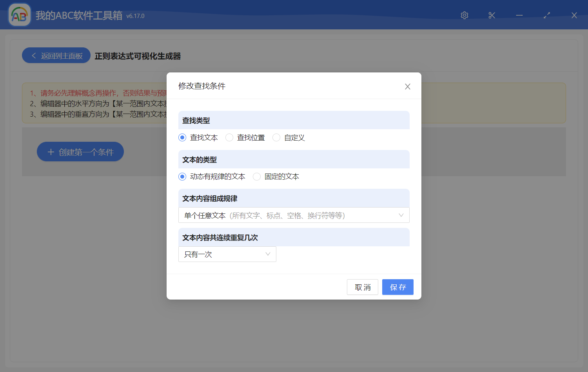
Task: Choose the 固定的文本 option
Action: tap(257, 177)
